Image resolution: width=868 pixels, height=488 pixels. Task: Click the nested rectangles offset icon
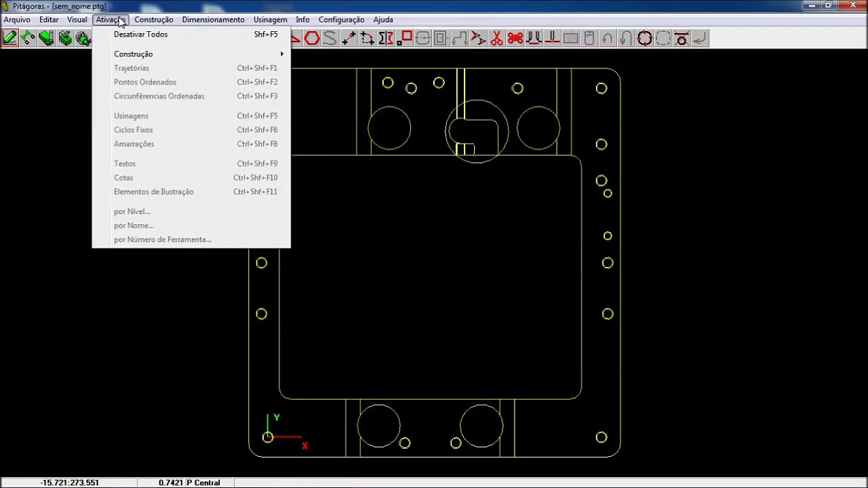click(x=441, y=38)
